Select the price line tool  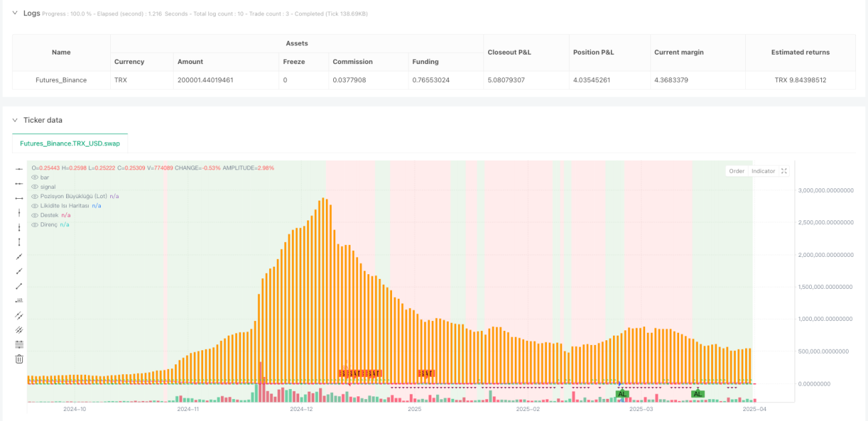point(19,300)
